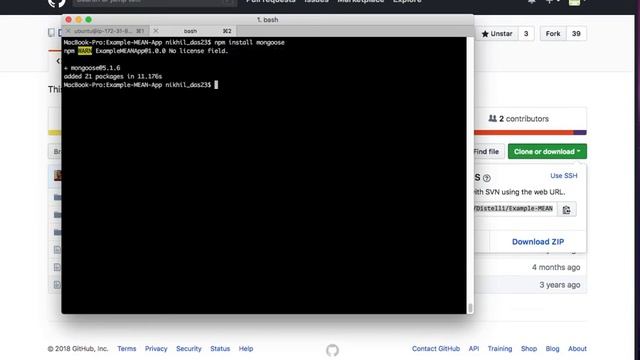Copy the clone URL to clipboard
Viewport: 640px width, 360px height.
pyautogui.click(x=567, y=209)
